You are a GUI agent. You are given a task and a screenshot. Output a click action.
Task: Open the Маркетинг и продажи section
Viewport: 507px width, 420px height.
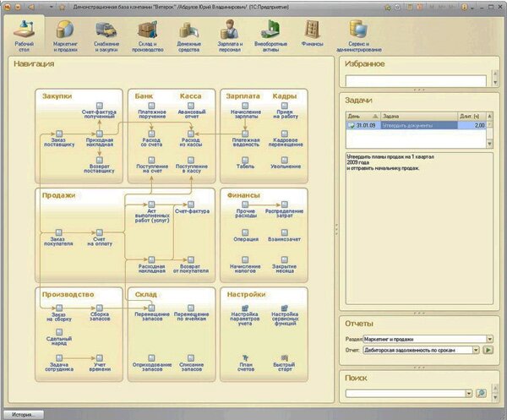tap(65, 35)
